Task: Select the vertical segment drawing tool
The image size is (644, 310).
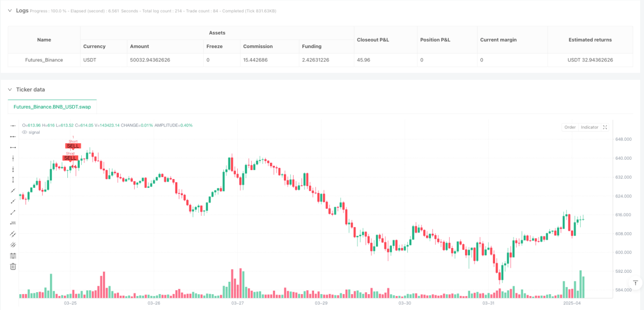Action: click(13, 180)
